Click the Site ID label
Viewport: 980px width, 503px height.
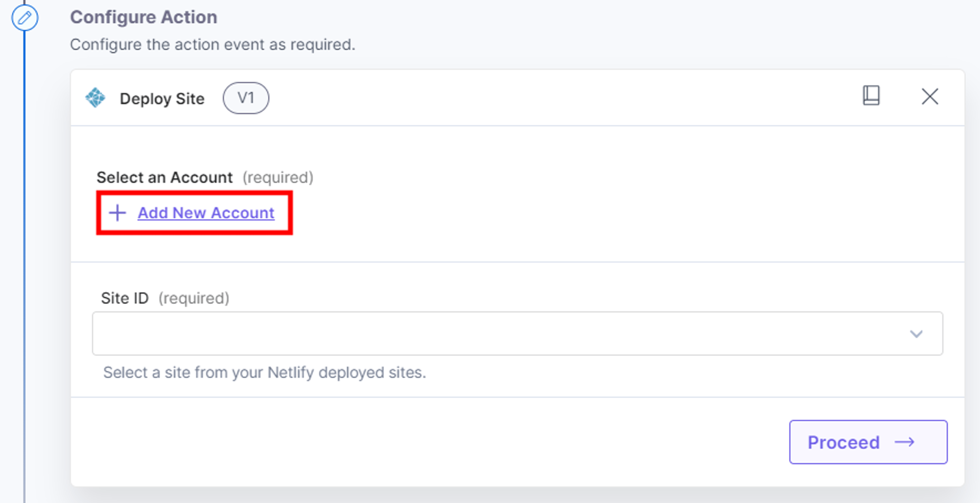(125, 298)
